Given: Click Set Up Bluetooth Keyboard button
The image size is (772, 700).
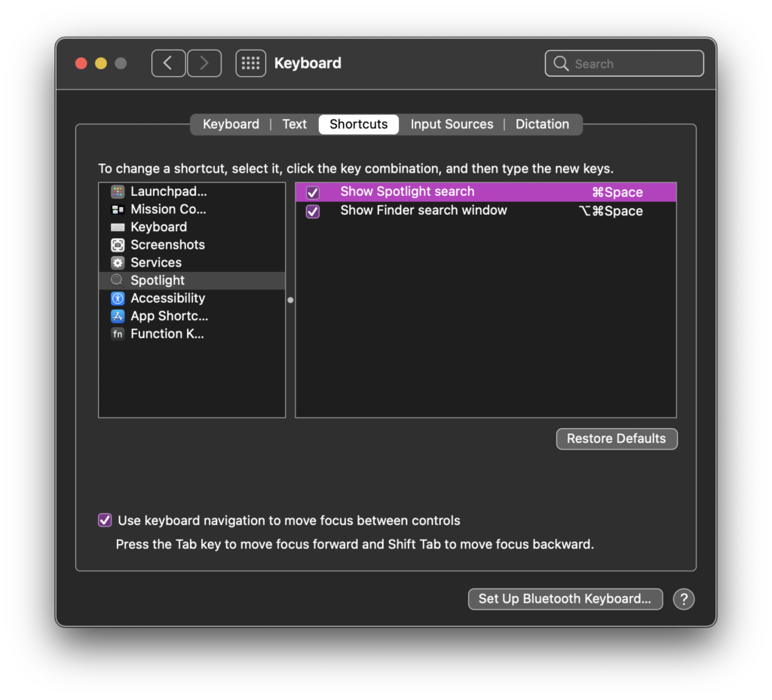Looking at the screenshot, I should [565, 599].
